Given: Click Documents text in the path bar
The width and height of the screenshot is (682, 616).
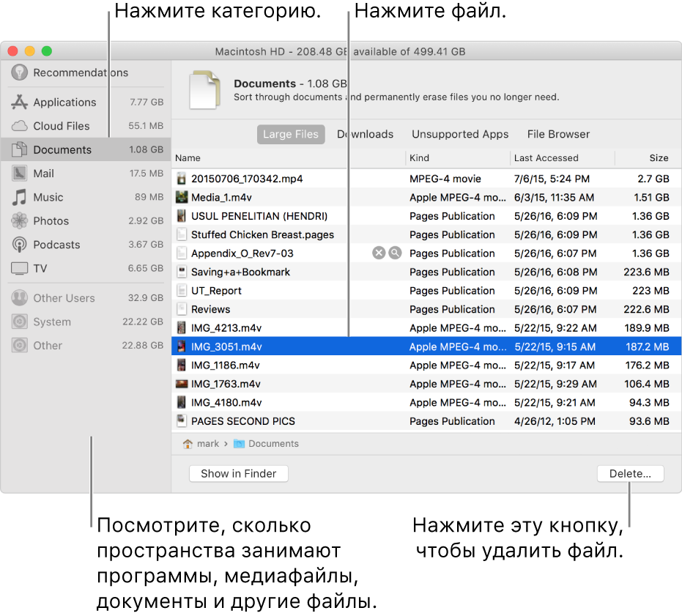Looking at the screenshot, I should click(273, 444).
